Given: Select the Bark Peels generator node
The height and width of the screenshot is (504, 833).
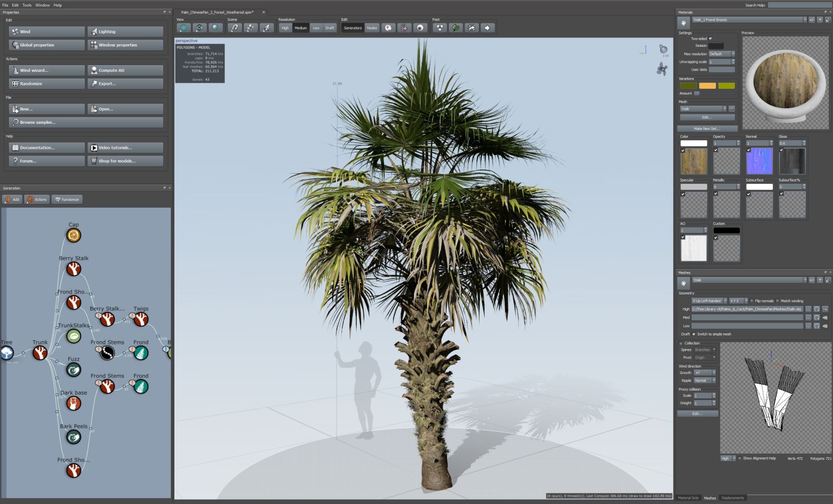Looking at the screenshot, I should point(73,437).
